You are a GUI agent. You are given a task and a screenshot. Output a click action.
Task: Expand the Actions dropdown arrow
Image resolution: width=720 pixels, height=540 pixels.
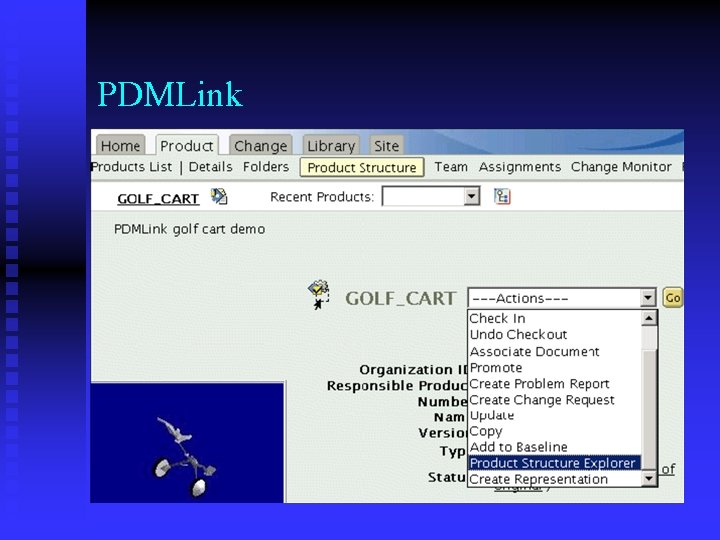tap(647, 298)
